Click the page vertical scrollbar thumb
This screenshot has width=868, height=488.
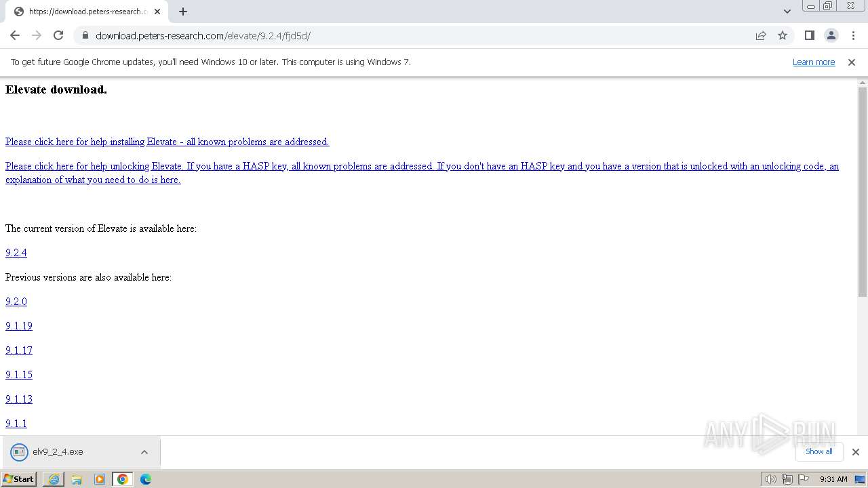(x=863, y=192)
